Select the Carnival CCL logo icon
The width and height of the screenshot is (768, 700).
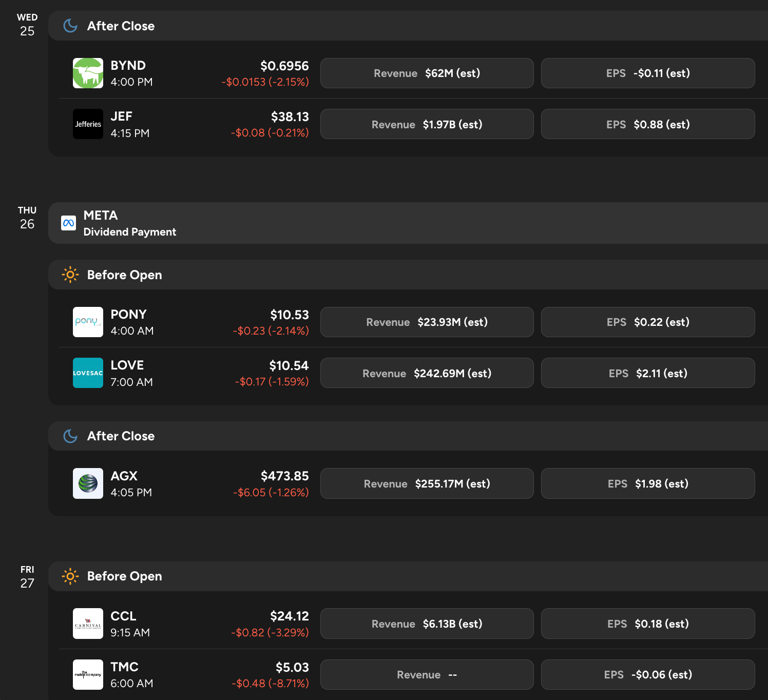88,624
